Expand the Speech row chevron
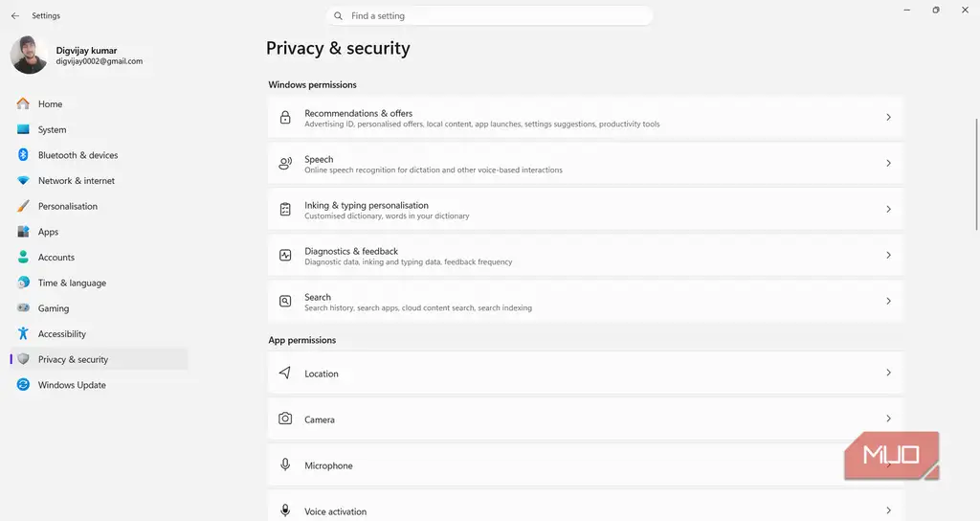The height and width of the screenshot is (521, 980). 888,163
